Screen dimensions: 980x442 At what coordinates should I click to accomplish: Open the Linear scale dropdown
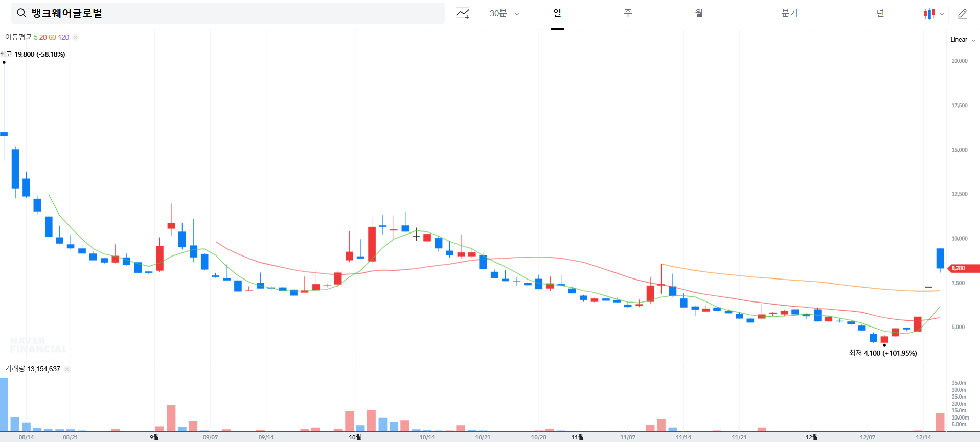(x=963, y=40)
